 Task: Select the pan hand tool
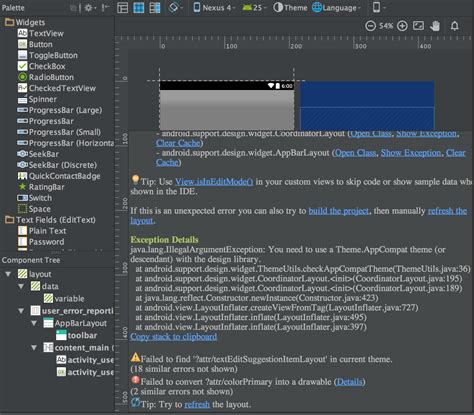pos(435,26)
